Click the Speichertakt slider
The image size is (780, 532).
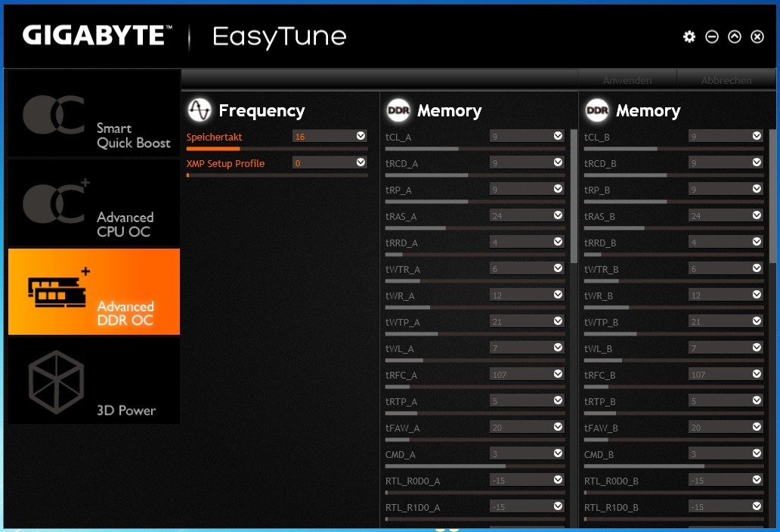(277, 149)
